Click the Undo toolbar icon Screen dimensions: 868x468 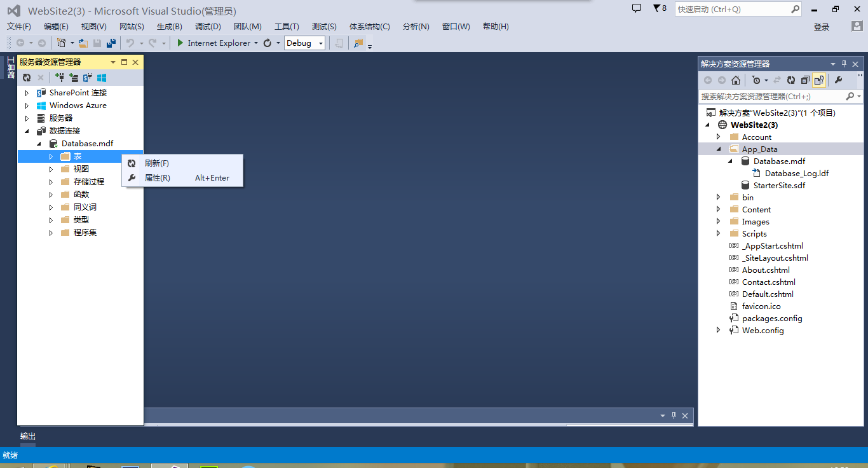pos(130,43)
